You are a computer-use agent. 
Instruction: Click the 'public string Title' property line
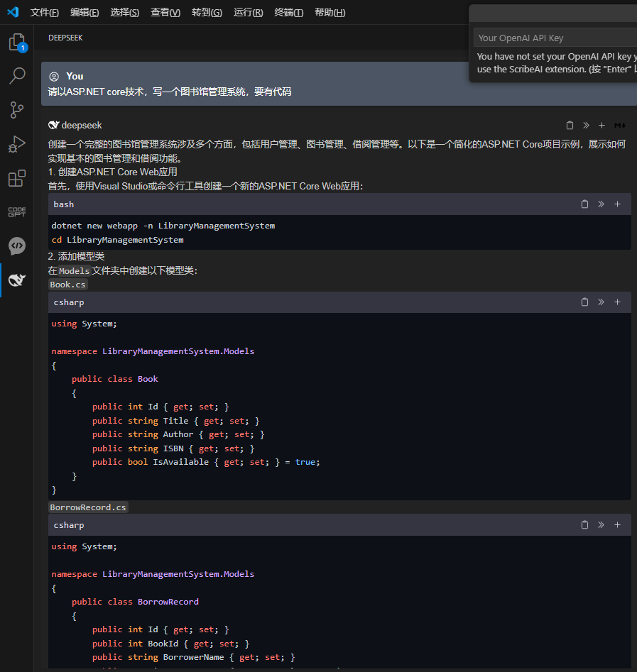(176, 421)
